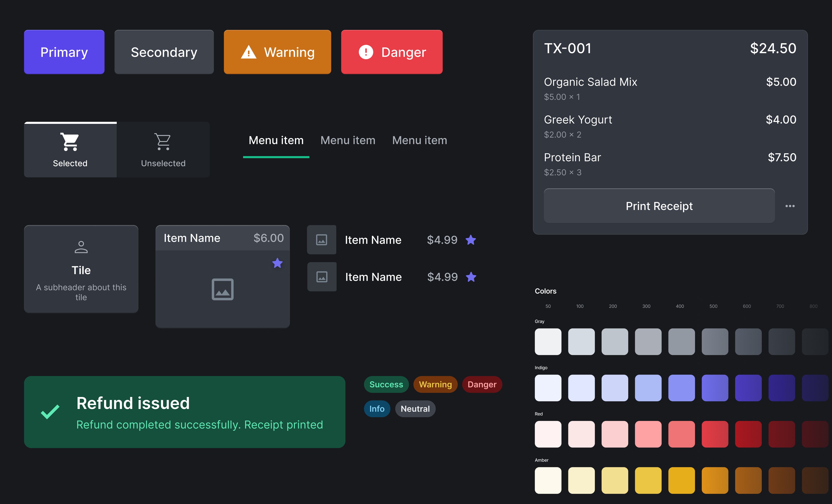The width and height of the screenshot is (832, 504).
Task: Toggle the star beside the first $4.99 item
Action: coord(471,240)
